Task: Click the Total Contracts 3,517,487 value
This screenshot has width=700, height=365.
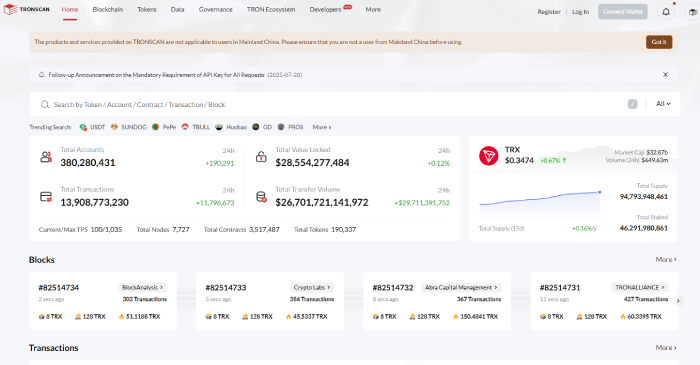Action: click(264, 229)
